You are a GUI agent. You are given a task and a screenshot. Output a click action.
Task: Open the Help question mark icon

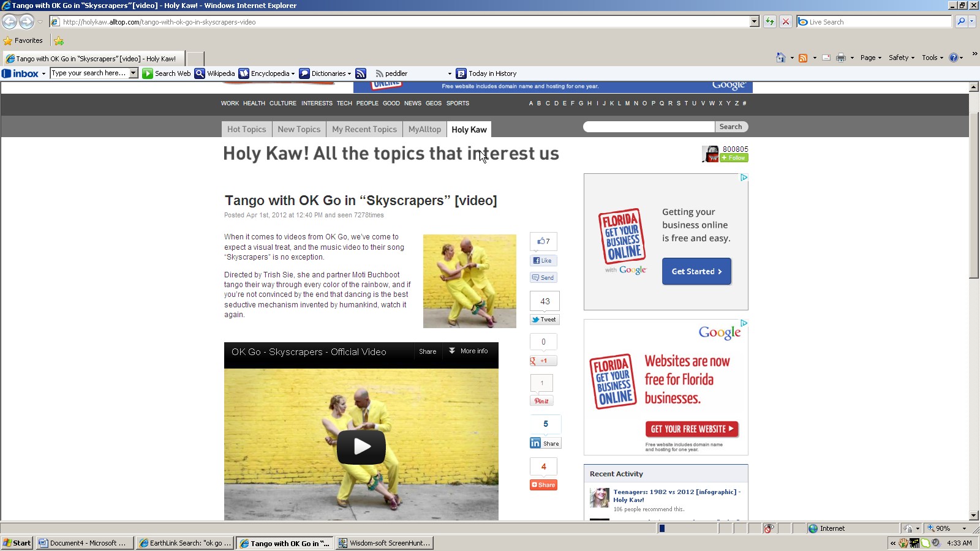[954, 58]
